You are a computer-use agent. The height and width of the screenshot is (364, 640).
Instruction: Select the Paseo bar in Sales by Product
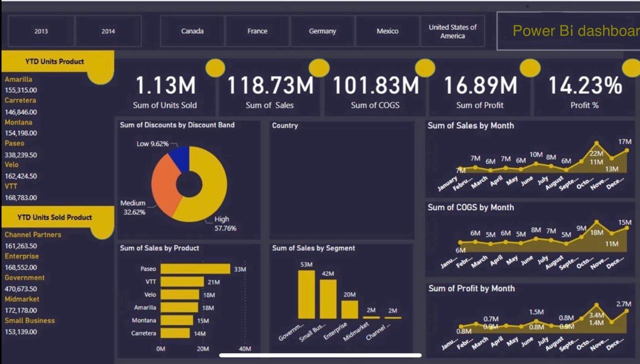195,269
